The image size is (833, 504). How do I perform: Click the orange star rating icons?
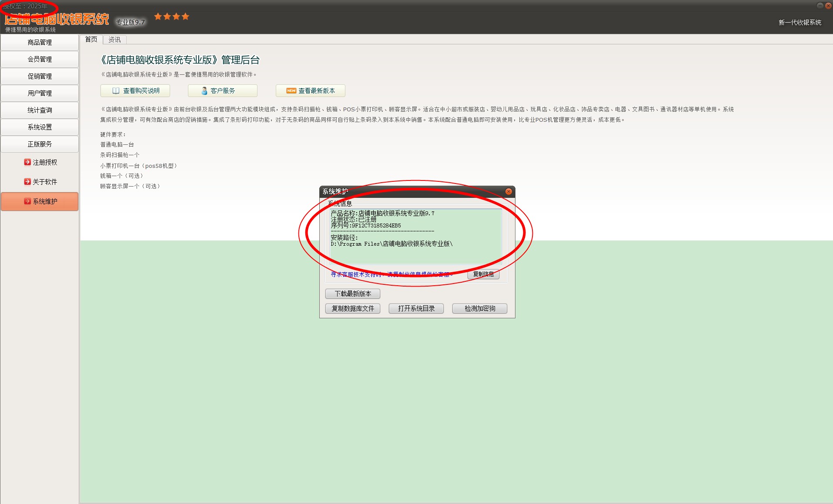pos(172,17)
